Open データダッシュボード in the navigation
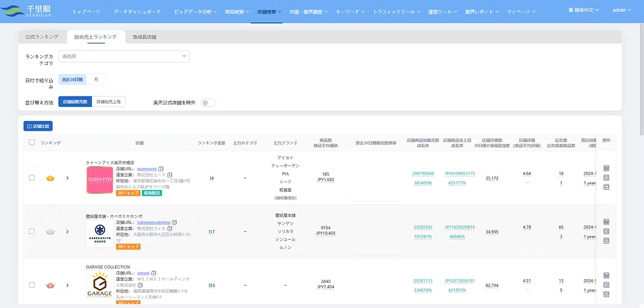The width and height of the screenshot is (644, 308). click(137, 12)
